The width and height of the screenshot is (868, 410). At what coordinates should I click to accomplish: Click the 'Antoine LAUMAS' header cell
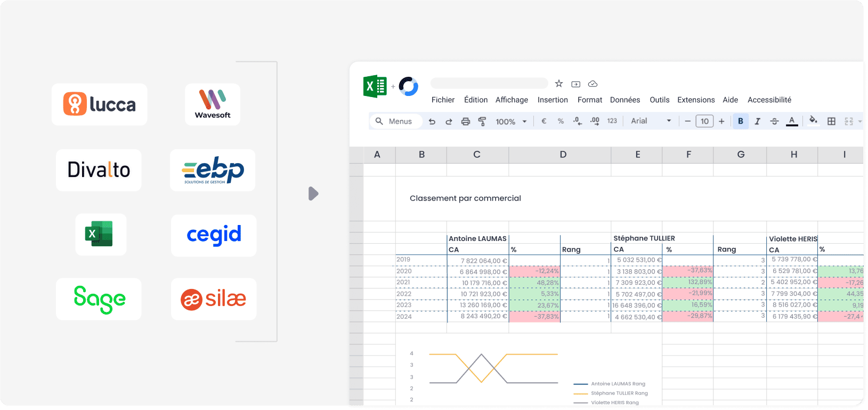[477, 238]
